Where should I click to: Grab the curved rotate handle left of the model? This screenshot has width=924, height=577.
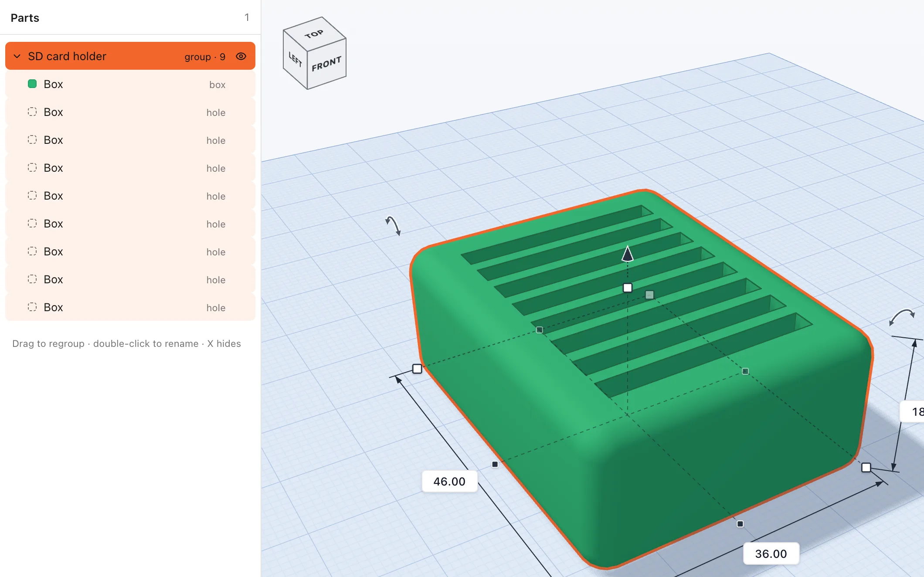pyautogui.click(x=393, y=226)
